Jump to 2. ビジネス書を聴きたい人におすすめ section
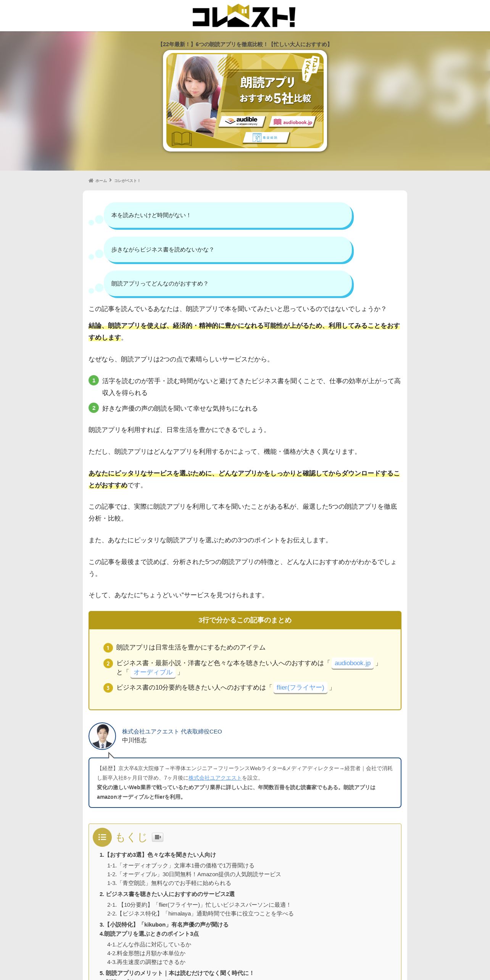The image size is (490, 980). tap(167, 894)
